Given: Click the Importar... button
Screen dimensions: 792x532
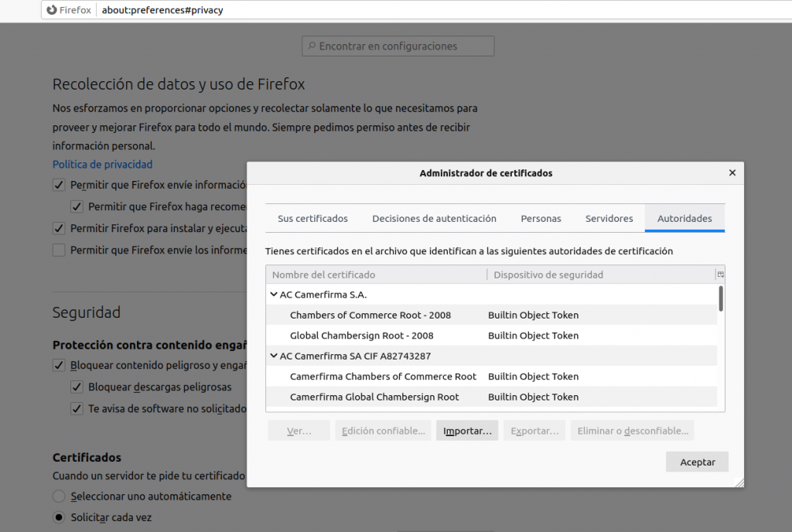Looking at the screenshot, I should [x=467, y=431].
